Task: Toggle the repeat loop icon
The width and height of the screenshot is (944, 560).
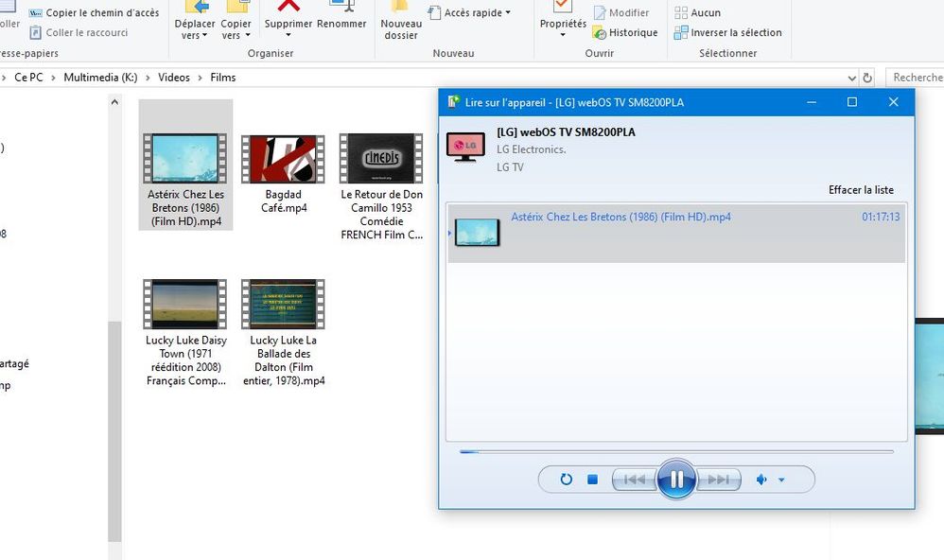Action: point(566,480)
